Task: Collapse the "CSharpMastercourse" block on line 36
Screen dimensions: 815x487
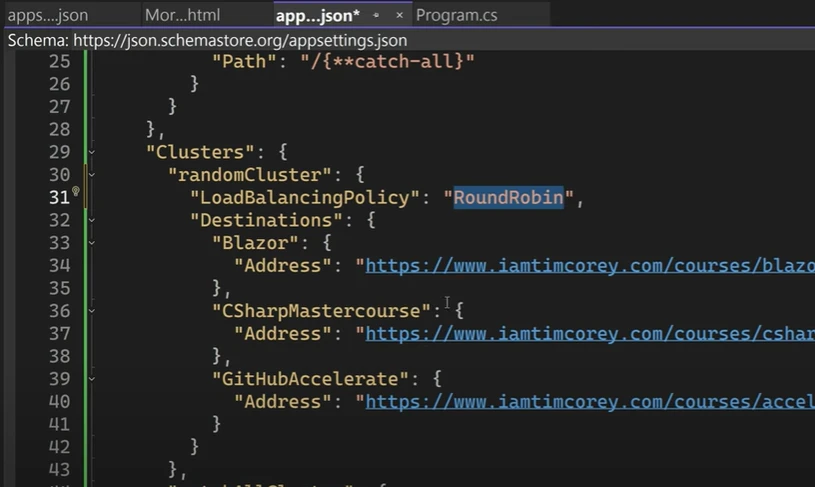Action: coord(91,311)
